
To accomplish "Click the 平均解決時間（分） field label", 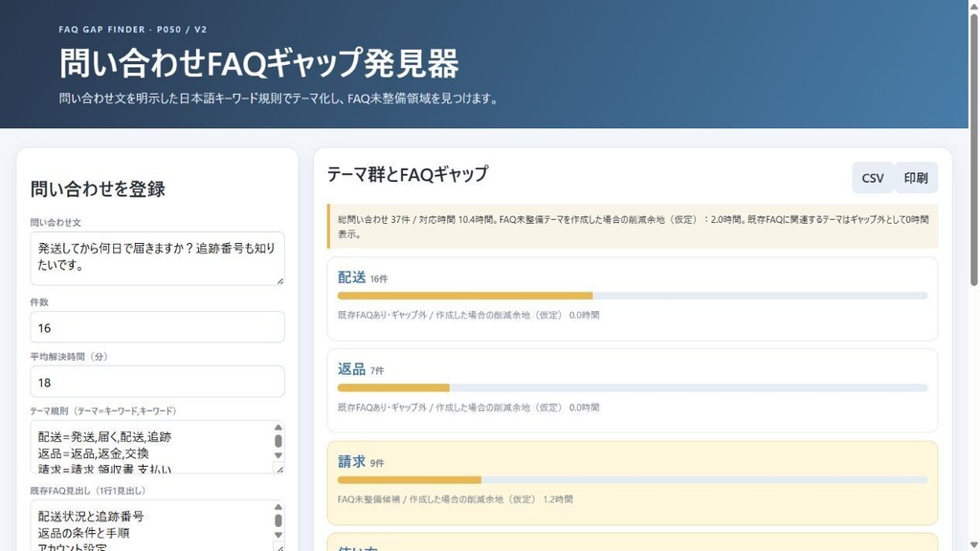I will pos(69,357).
